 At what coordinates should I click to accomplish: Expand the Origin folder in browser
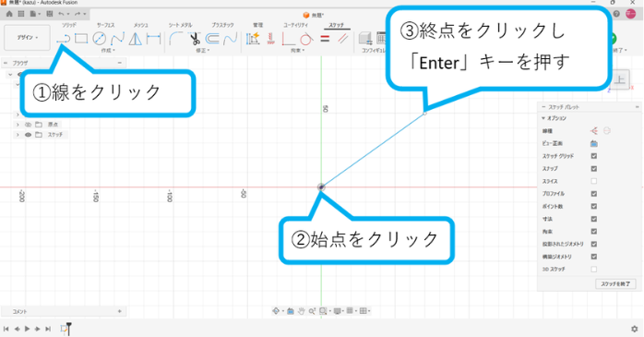18,125
